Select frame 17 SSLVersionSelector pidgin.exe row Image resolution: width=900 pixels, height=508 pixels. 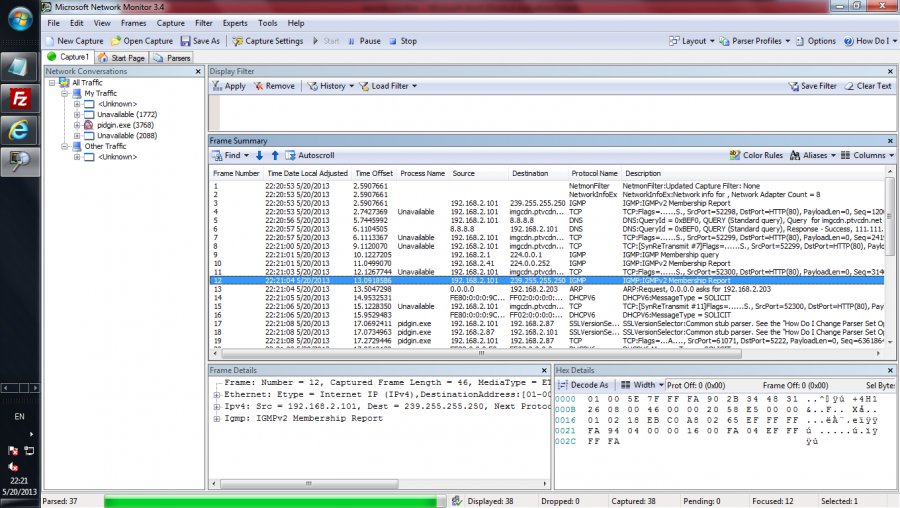pyautogui.click(x=547, y=324)
